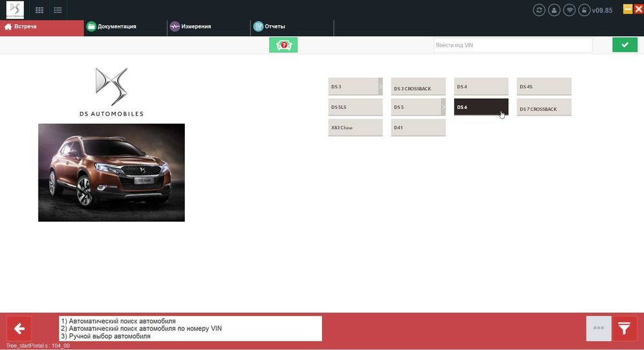Click the DS Automobiles logo in top bar
Screen dimensions: 644x350
pyautogui.click(x=15, y=10)
